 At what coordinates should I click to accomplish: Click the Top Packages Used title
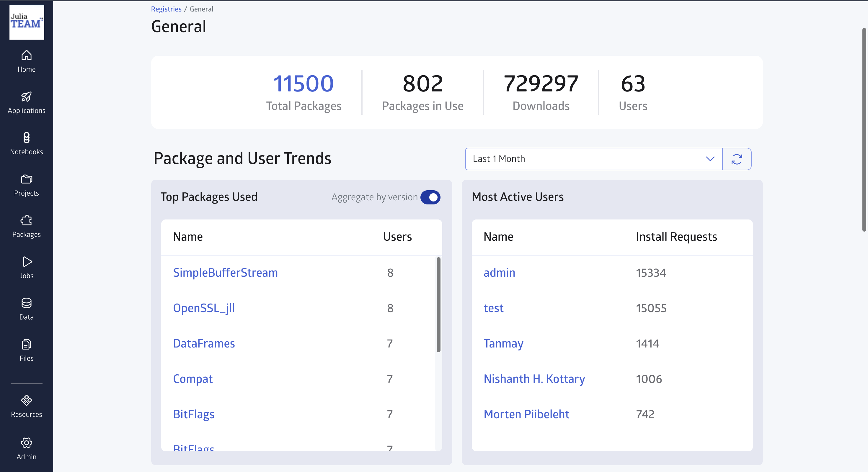click(209, 197)
